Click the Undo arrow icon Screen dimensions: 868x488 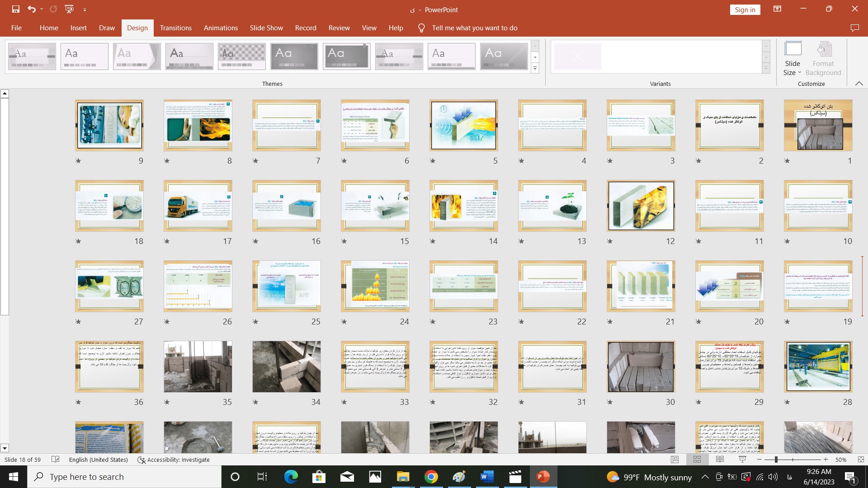[x=31, y=9]
